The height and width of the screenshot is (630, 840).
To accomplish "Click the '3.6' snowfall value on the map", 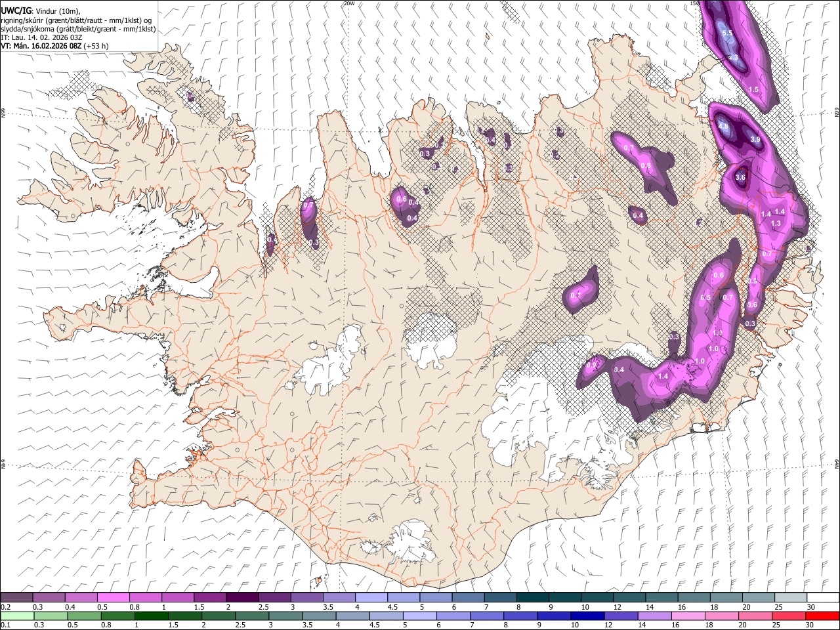I will 740,177.
